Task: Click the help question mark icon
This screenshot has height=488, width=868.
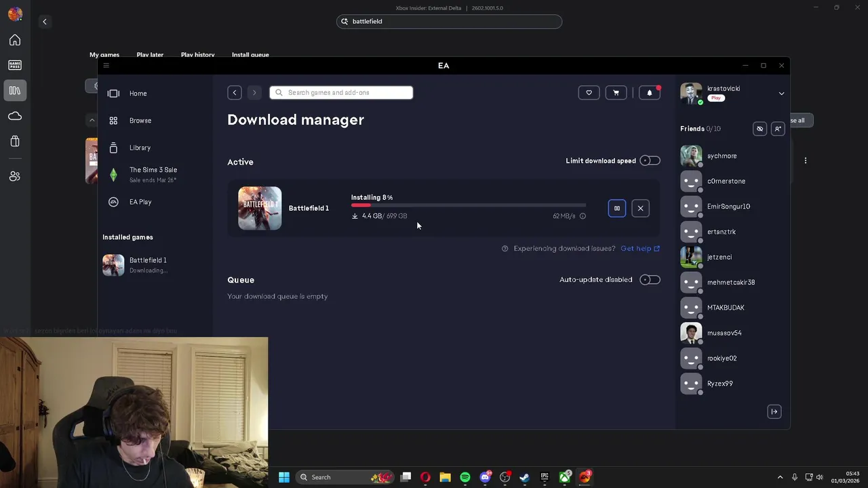Action: [505, 249]
